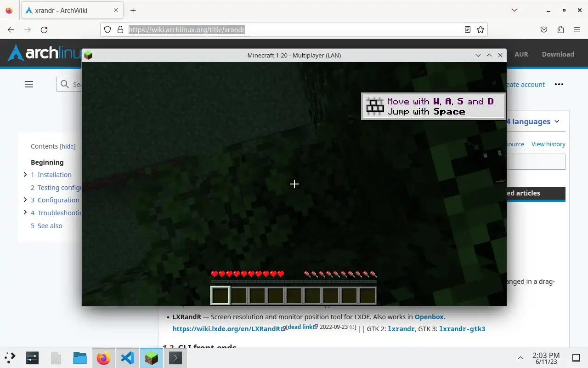Select the first hotbar slot in Minecraft
588x368 pixels.
pyautogui.click(x=220, y=295)
